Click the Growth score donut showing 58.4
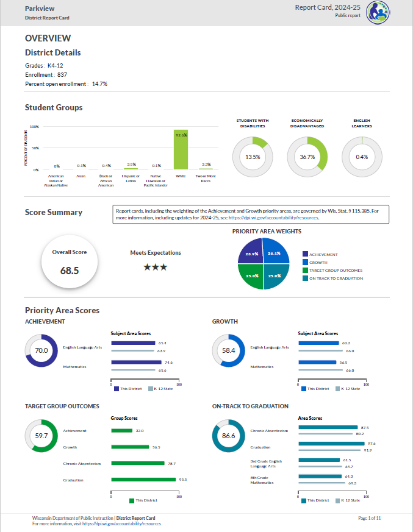The image size is (413, 532). (x=229, y=350)
